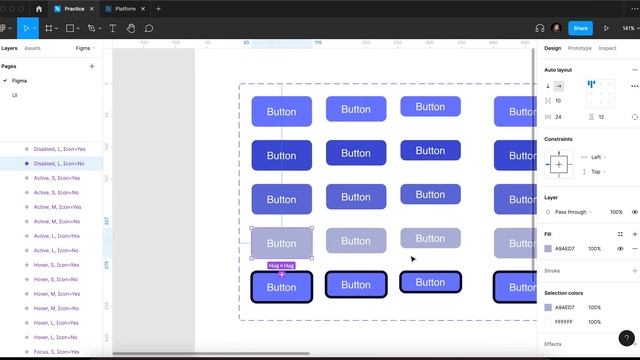The image size is (640, 360).
Task: Remove the fill with minus icon
Action: (x=634, y=249)
